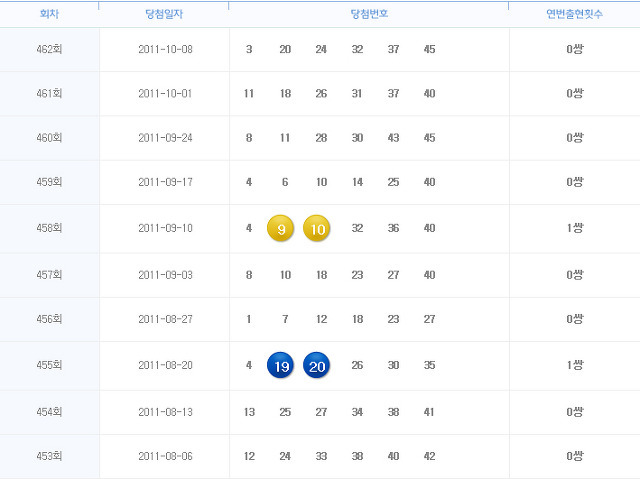The image size is (640, 479).
Task: Click number 45 in round 462 row
Action: tap(429, 49)
